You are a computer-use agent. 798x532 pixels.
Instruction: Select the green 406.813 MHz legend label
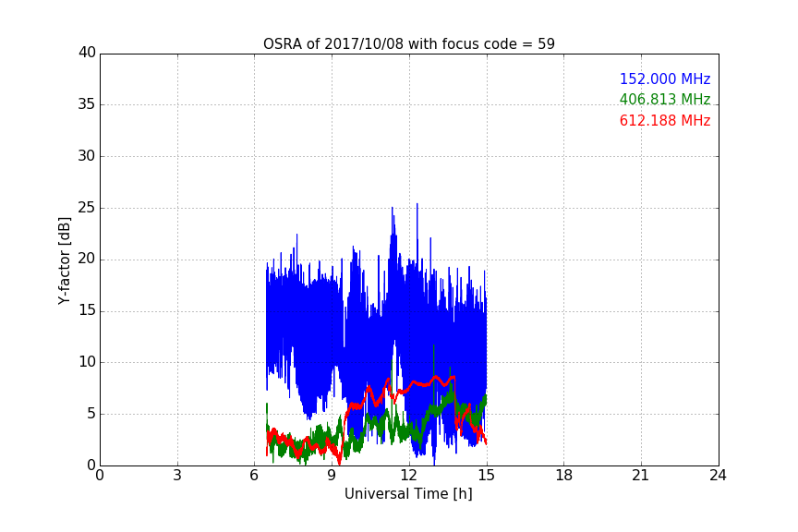(665, 99)
